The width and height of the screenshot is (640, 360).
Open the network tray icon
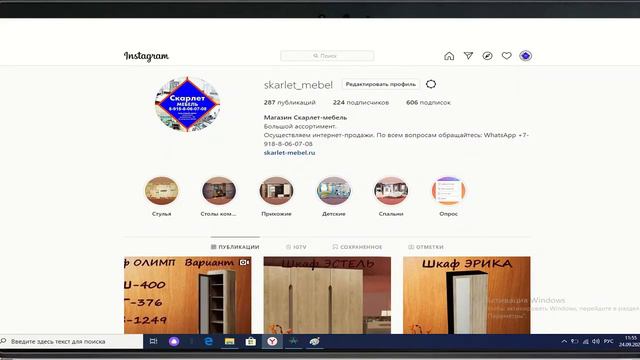click(x=585, y=341)
